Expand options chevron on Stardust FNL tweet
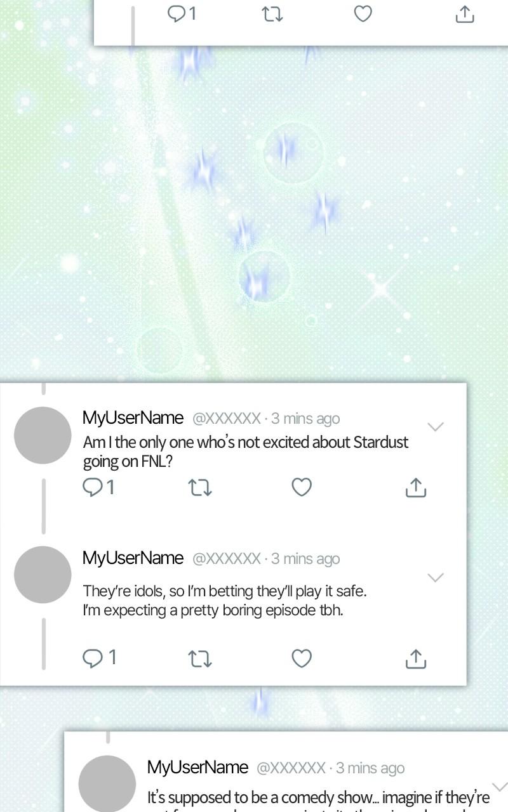The width and height of the screenshot is (508, 812). point(435,426)
